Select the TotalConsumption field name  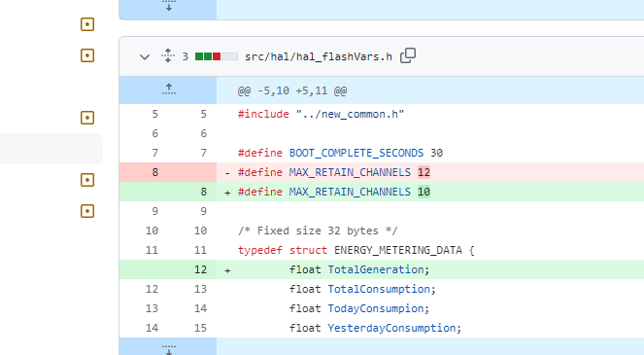click(x=379, y=289)
